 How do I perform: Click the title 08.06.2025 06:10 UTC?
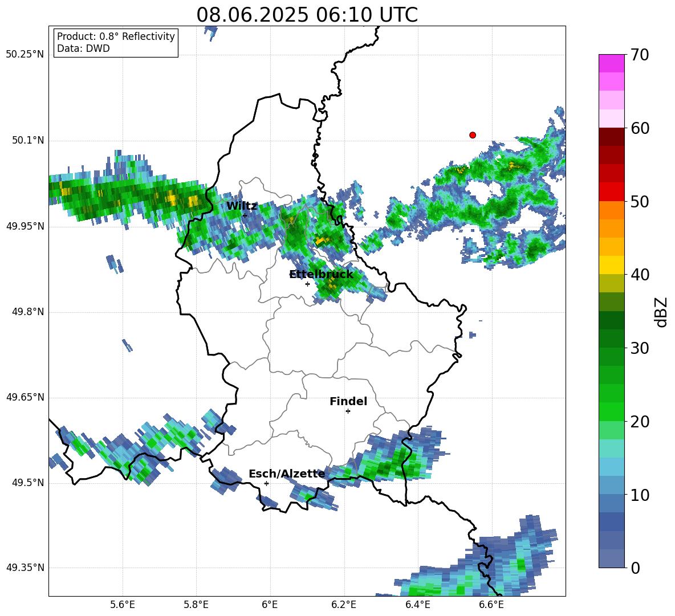click(x=307, y=15)
